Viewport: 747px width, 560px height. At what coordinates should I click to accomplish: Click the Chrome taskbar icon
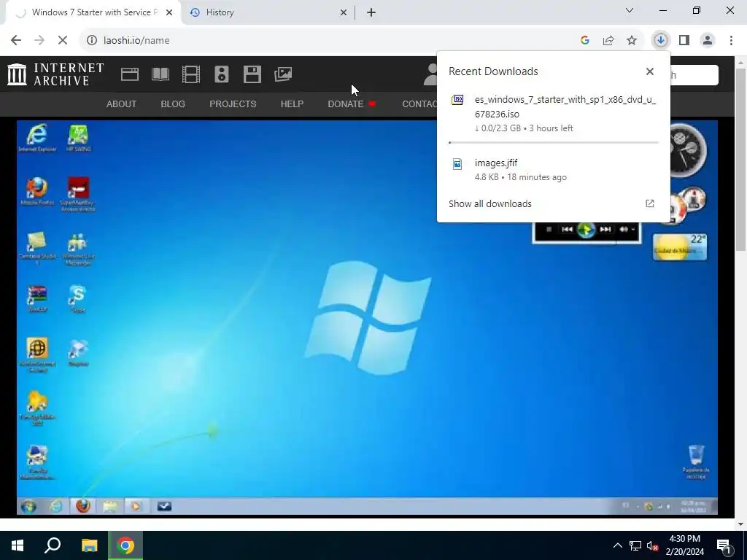click(x=125, y=545)
